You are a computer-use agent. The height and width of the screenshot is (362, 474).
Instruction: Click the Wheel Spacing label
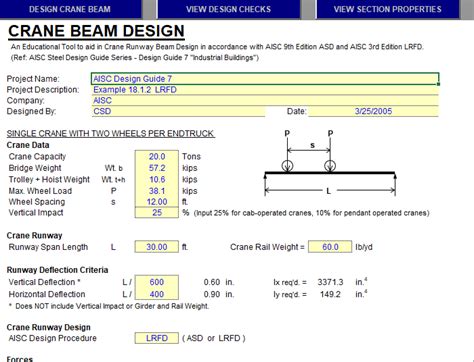(37, 202)
